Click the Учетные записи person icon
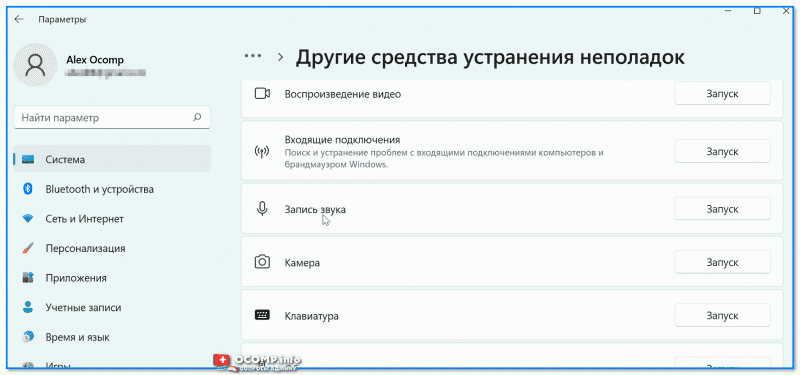Screen dimensions: 800x375 28,308
